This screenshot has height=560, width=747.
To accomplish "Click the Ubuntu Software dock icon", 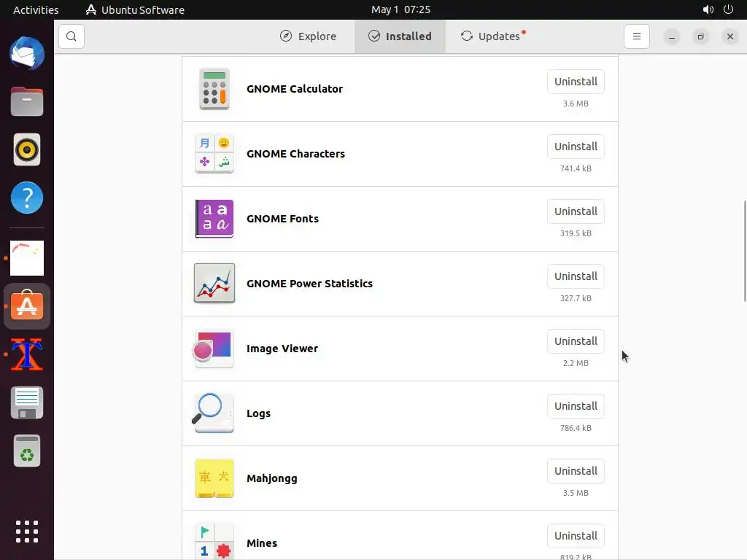I will point(27,306).
